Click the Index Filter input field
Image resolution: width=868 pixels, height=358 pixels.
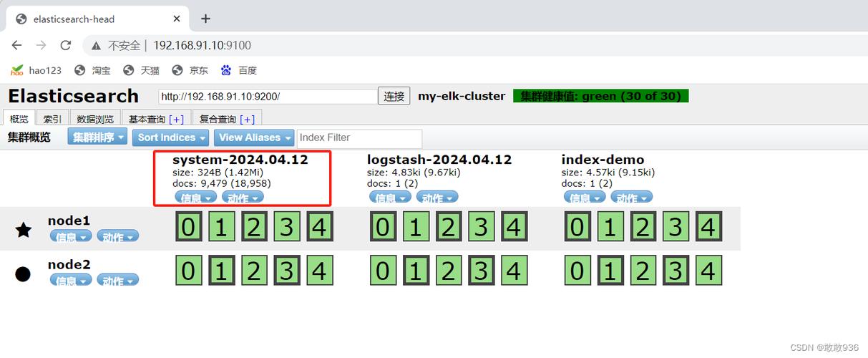pyautogui.click(x=359, y=137)
